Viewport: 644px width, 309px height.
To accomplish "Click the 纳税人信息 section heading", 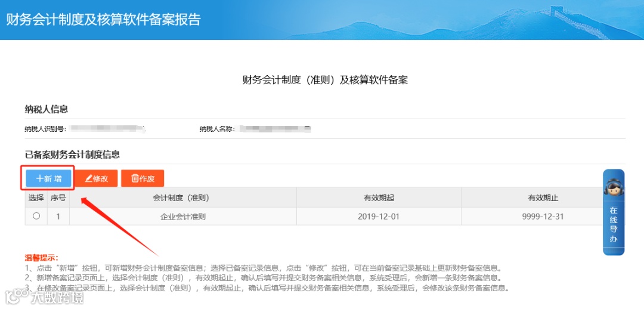I will point(47,109).
